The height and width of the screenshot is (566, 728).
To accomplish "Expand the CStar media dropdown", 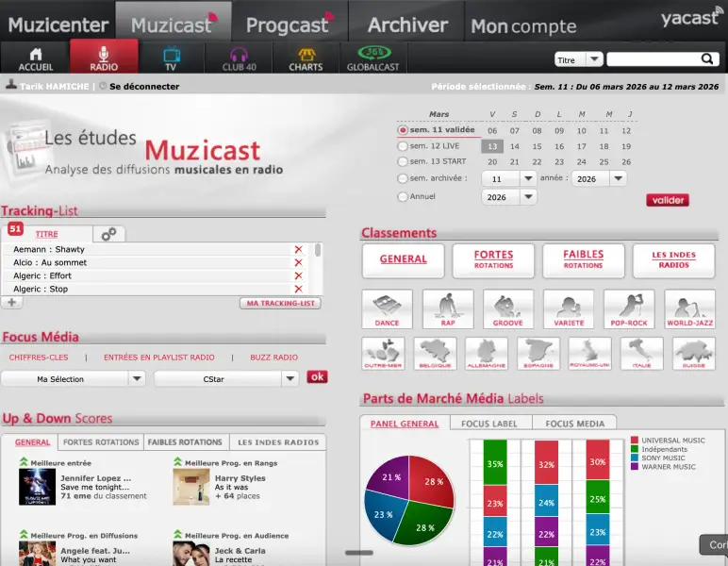I will click(226, 379).
